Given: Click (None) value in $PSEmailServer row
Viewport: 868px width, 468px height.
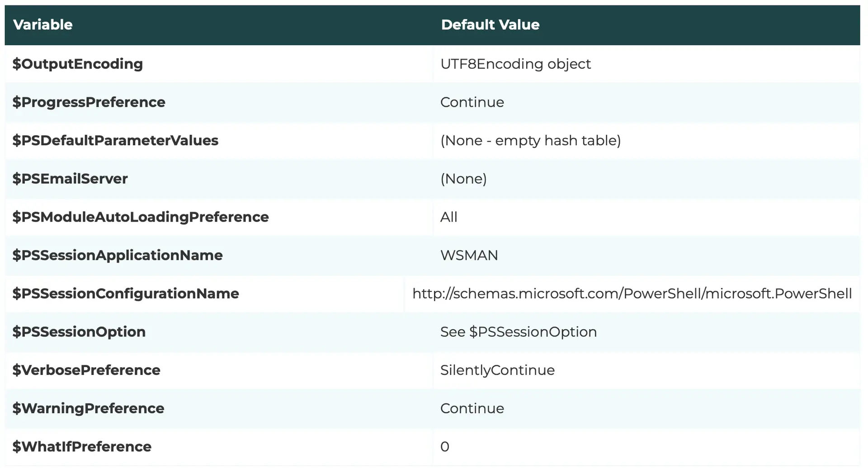Looking at the screenshot, I should [x=463, y=179].
